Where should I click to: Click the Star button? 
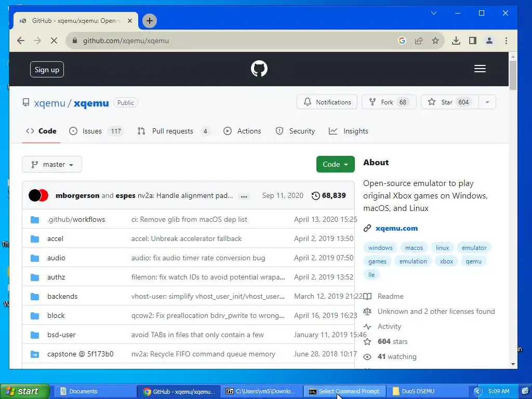(x=449, y=102)
